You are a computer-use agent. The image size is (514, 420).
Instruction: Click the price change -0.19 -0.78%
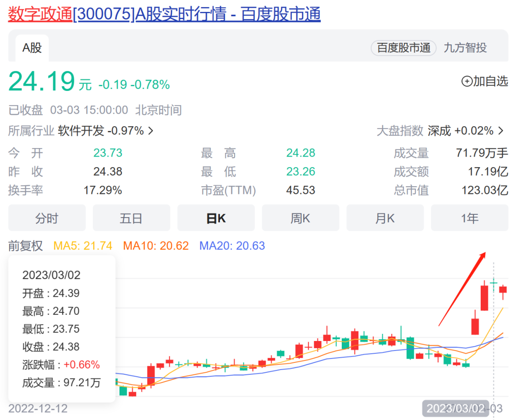[134, 85]
